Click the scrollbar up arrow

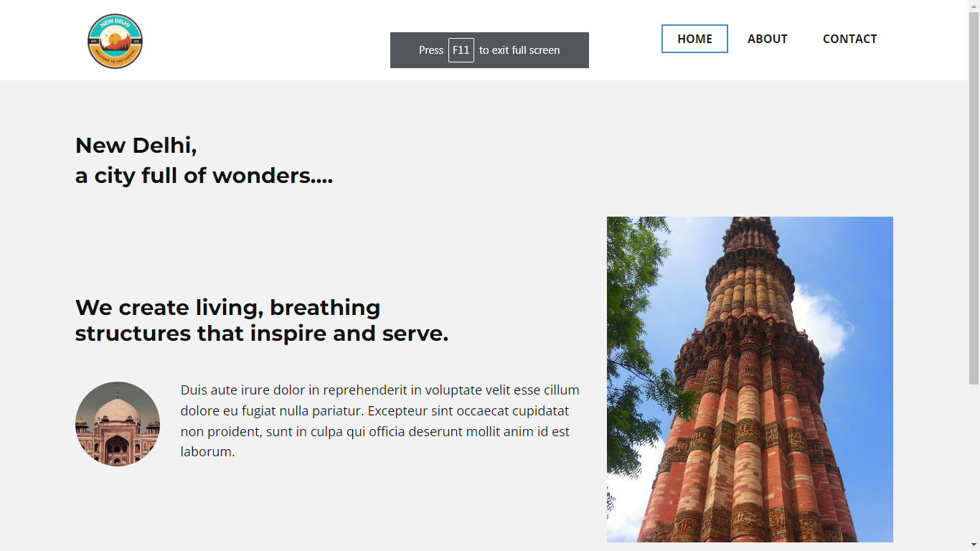974,5
